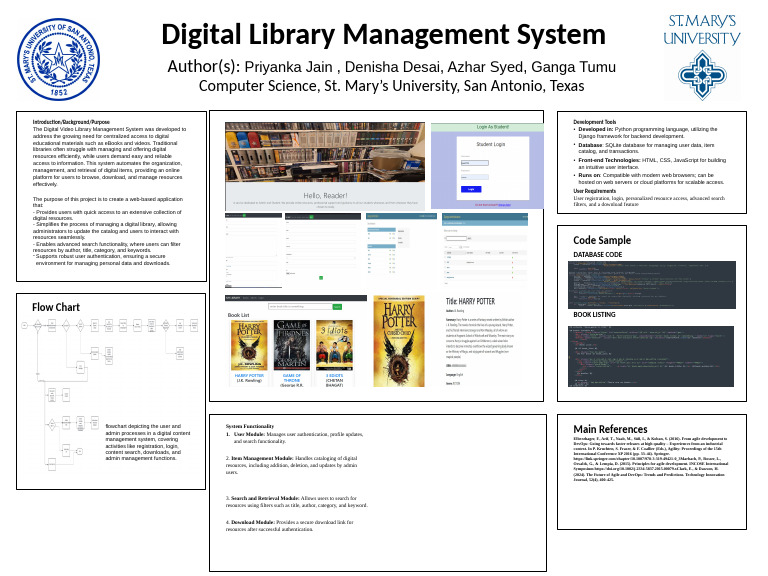This screenshot has height=576, width=768.
Task: Click the 'Front-end Technologies:' bullet
Action: tap(650, 163)
